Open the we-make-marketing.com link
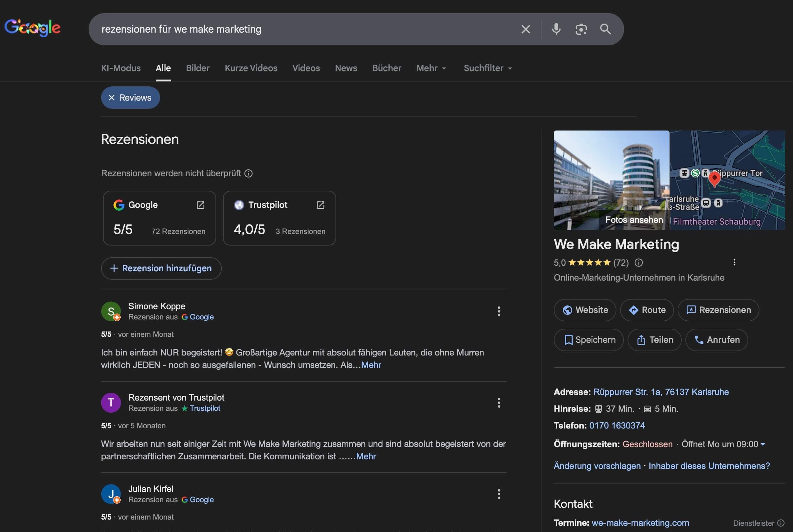The width and height of the screenshot is (793, 532). [x=641, y=522]
